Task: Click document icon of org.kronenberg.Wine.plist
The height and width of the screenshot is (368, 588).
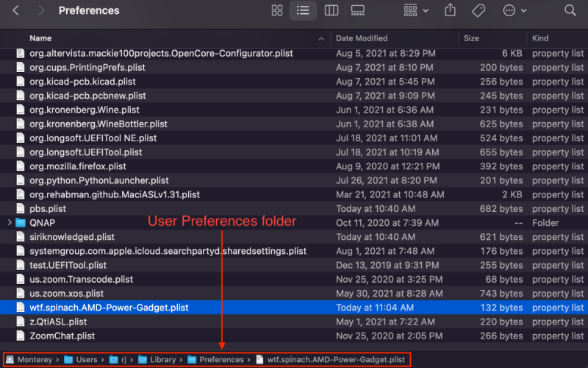Action: coord(21,110)
